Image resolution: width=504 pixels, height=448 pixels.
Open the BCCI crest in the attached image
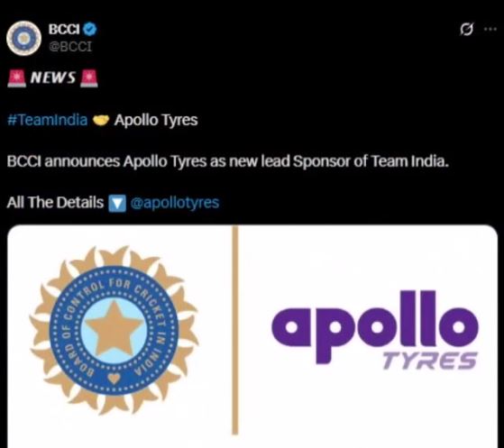pyautogui.click(x=114, y=329)
